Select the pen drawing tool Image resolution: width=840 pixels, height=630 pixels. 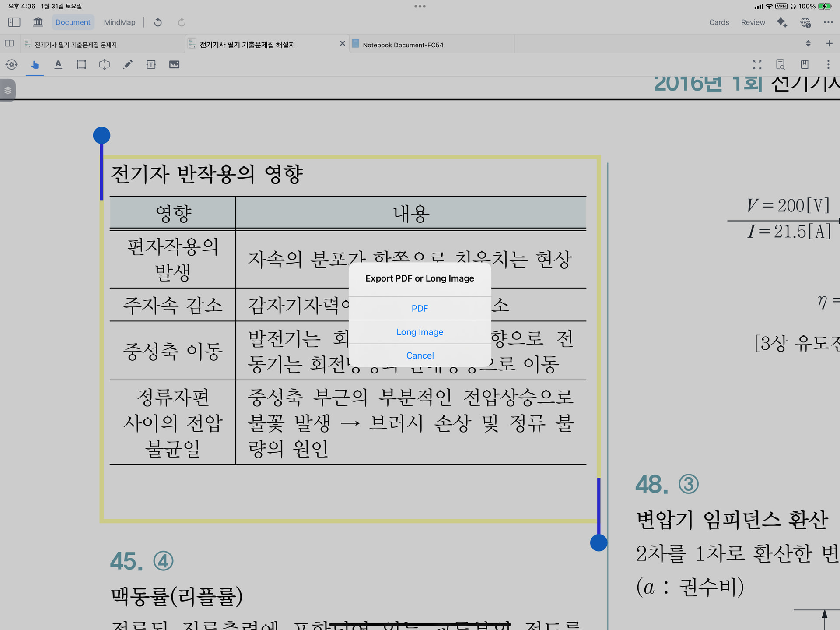click(128, 65)
